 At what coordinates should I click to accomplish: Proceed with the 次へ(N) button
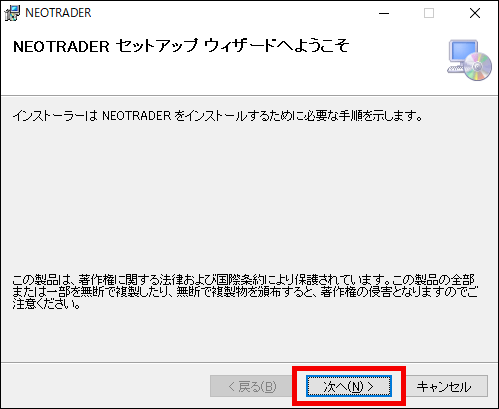click(349, 386)
